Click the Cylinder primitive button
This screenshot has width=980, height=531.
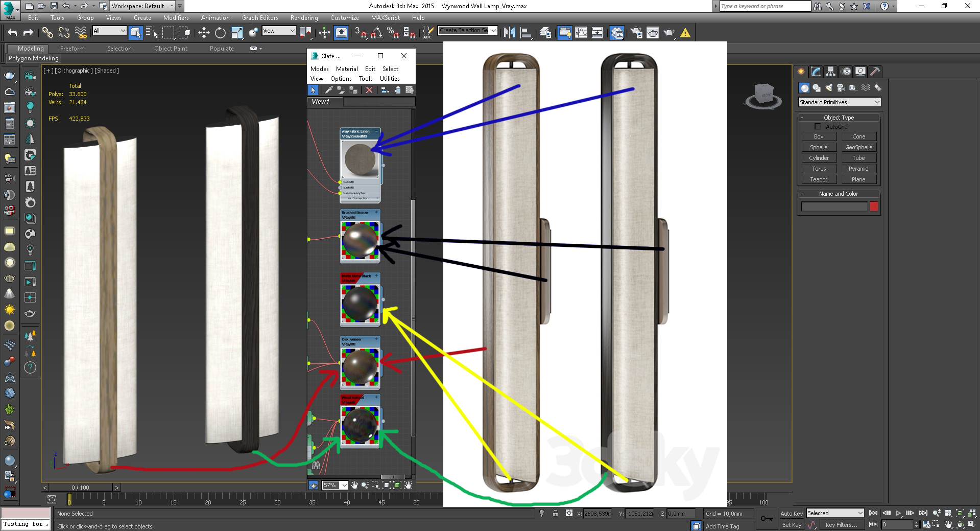click(819, 158)
